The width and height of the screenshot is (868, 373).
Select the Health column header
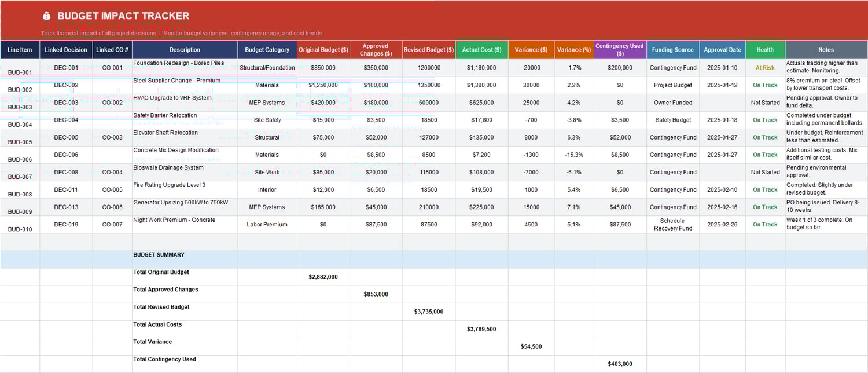[764, 50]
